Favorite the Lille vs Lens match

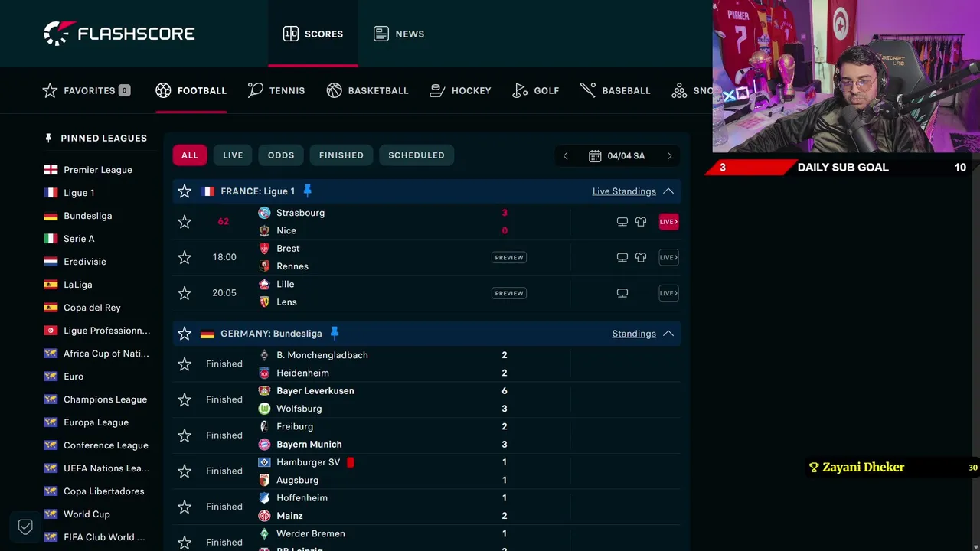pos(185,293)
